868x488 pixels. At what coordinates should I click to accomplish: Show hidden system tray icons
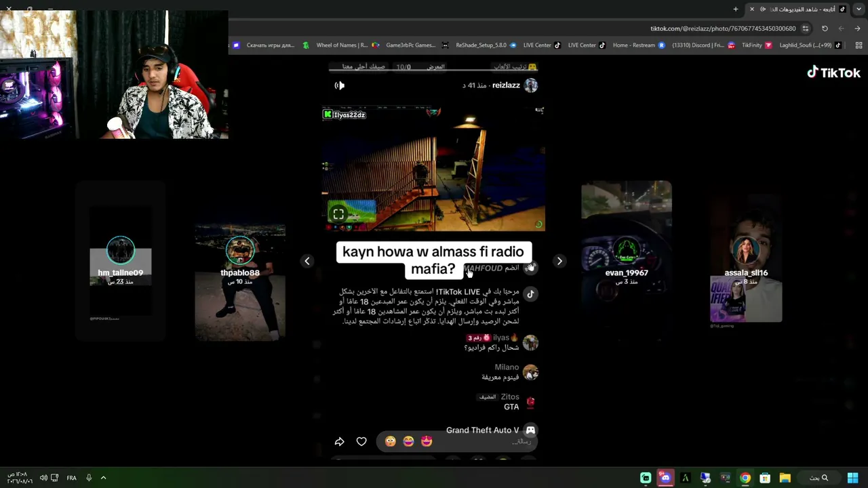click(x=103, y=478)
